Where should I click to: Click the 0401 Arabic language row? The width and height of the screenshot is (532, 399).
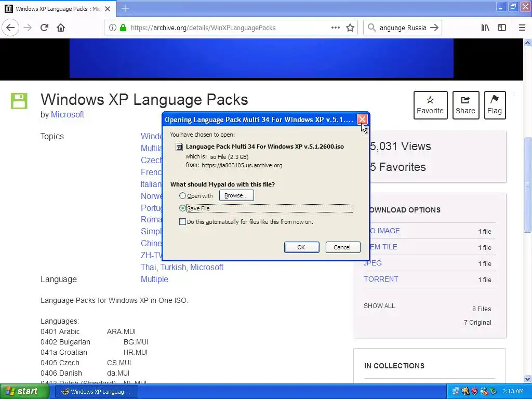[x=88, y=331]
